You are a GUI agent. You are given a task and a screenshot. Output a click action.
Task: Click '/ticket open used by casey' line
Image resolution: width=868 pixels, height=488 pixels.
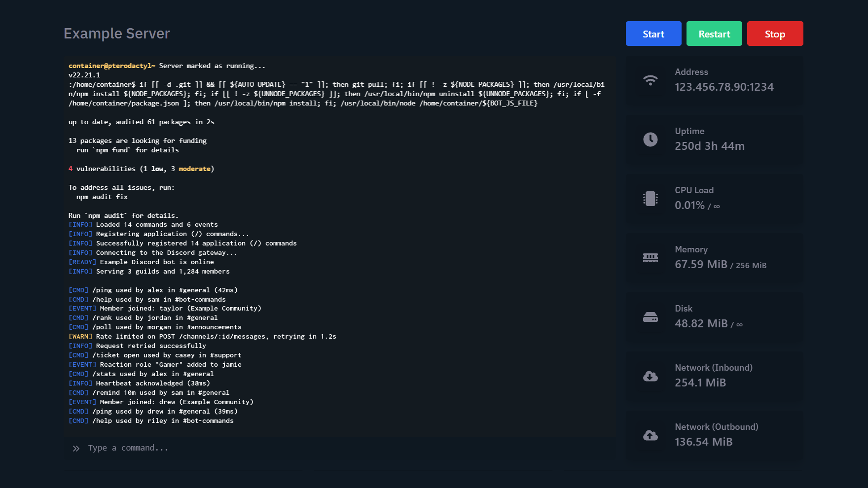pyautogui.click(x=155, y=355)
